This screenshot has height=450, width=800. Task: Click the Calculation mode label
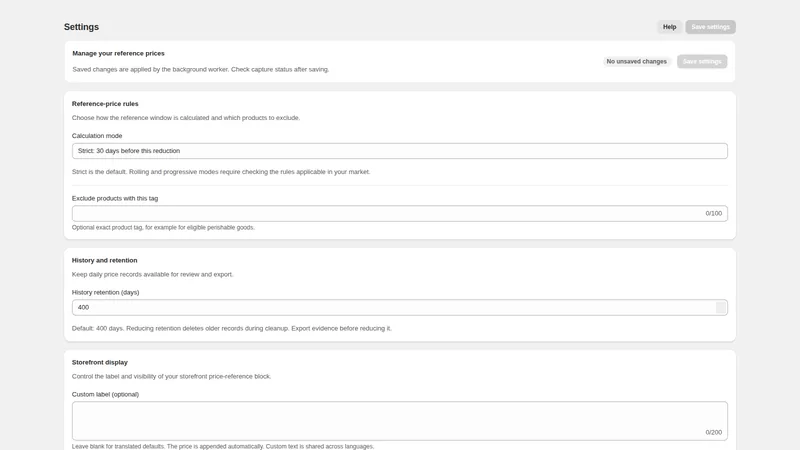(97, 136)
